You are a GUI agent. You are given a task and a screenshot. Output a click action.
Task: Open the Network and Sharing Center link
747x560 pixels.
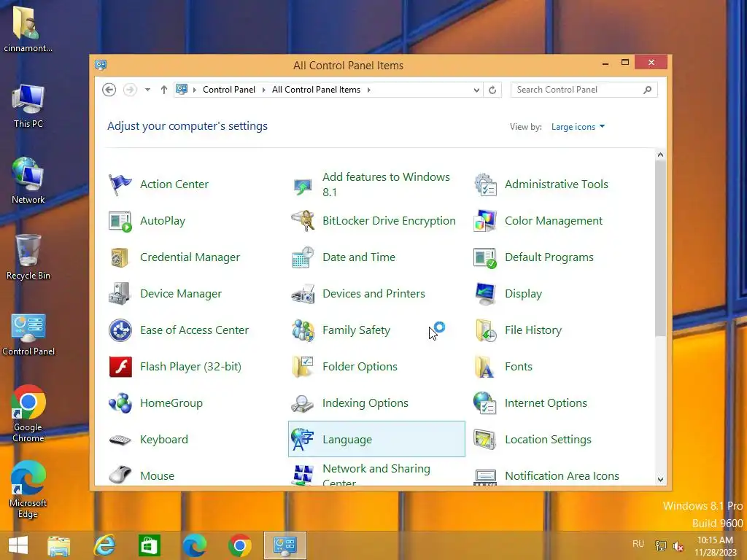pos(376,475)
